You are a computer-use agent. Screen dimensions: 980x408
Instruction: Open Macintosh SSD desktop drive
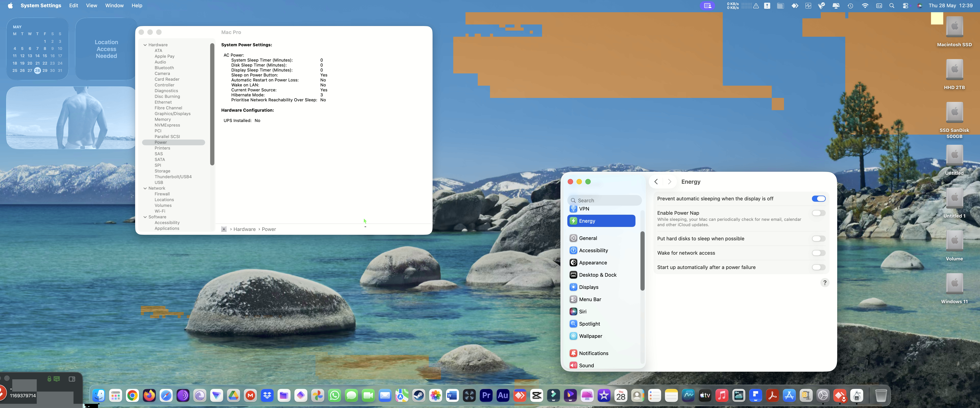tap(954, 32)
